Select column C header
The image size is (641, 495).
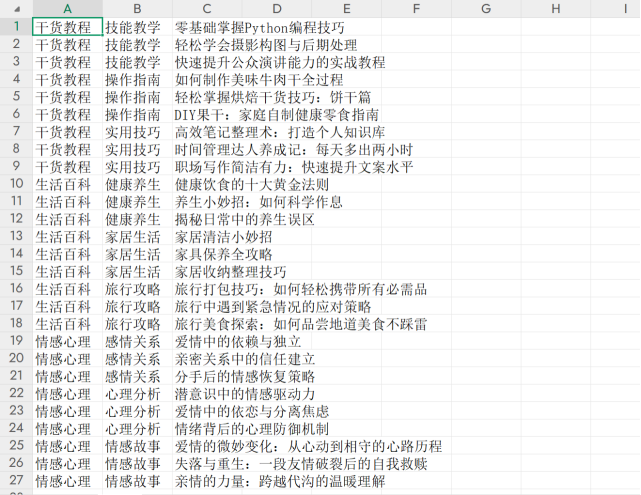(x=207, y=9)
